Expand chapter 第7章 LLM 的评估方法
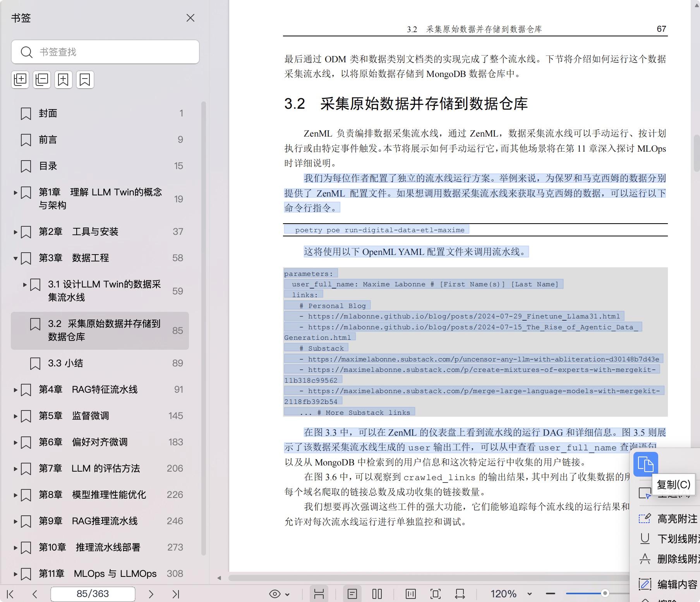This screenshot has height=602, width=700. [x=15, y=469]
